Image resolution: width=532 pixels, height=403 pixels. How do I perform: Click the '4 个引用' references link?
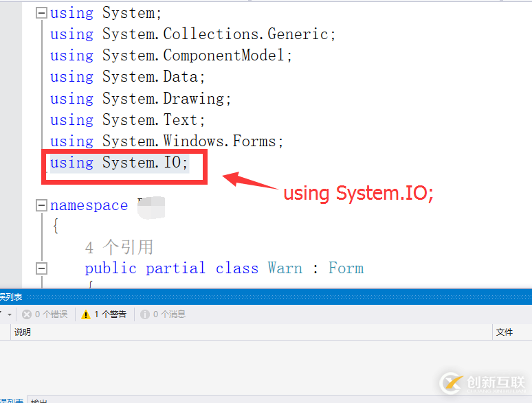119,247
